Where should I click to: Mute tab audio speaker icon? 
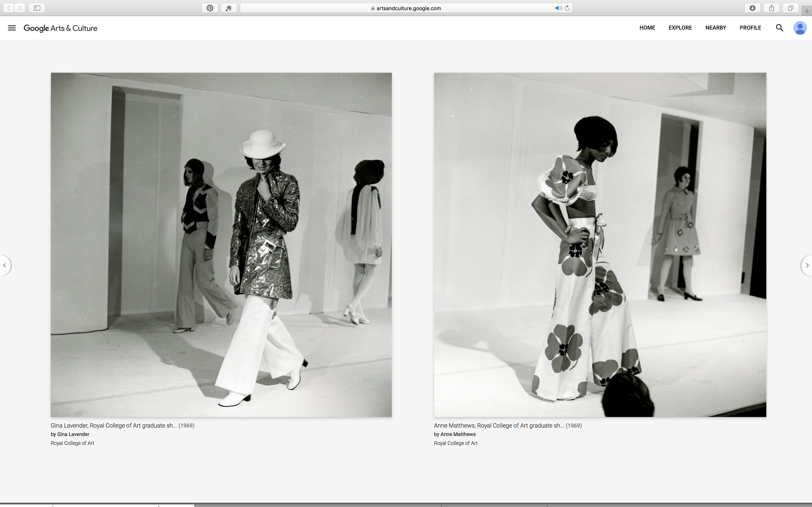pos(558,8)
